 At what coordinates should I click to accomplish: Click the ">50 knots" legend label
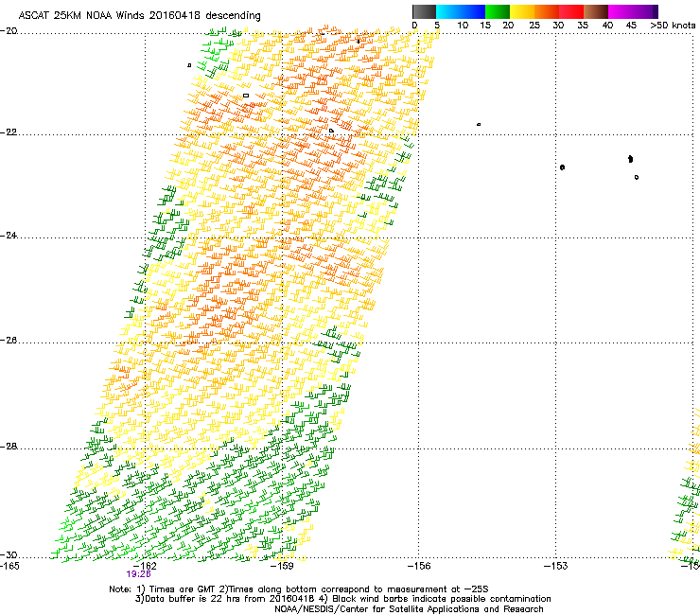(x=673, y=26)
